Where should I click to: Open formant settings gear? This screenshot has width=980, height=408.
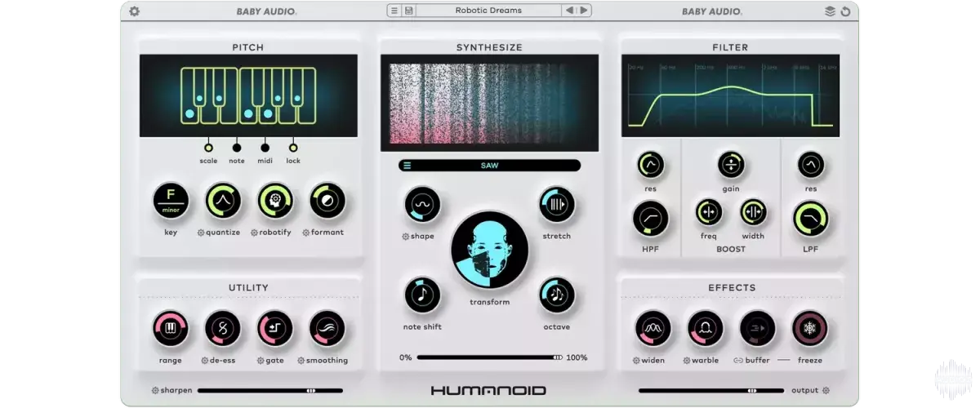pyautogui.click(x=306, y=233)
